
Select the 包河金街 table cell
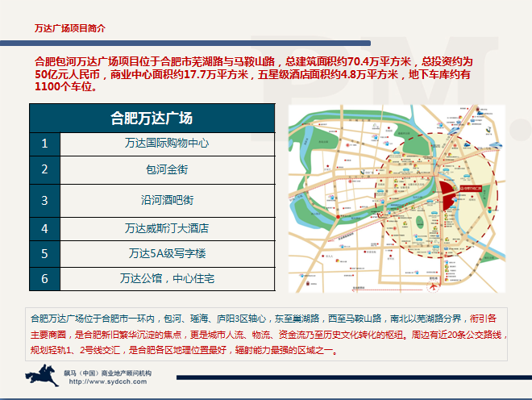click(167, 170)
